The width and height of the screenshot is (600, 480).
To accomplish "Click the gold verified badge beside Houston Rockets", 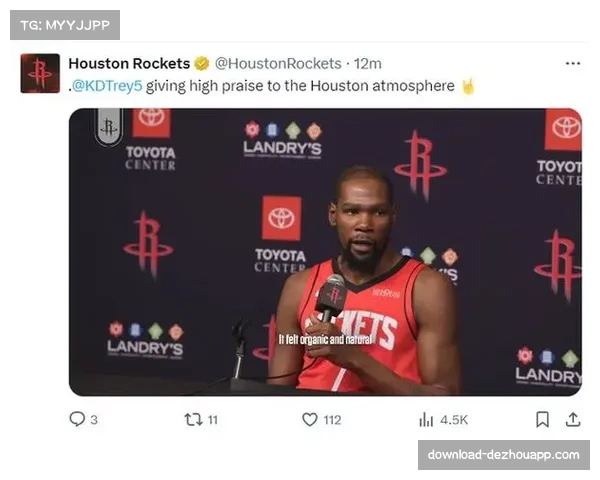I will (202, 64).
